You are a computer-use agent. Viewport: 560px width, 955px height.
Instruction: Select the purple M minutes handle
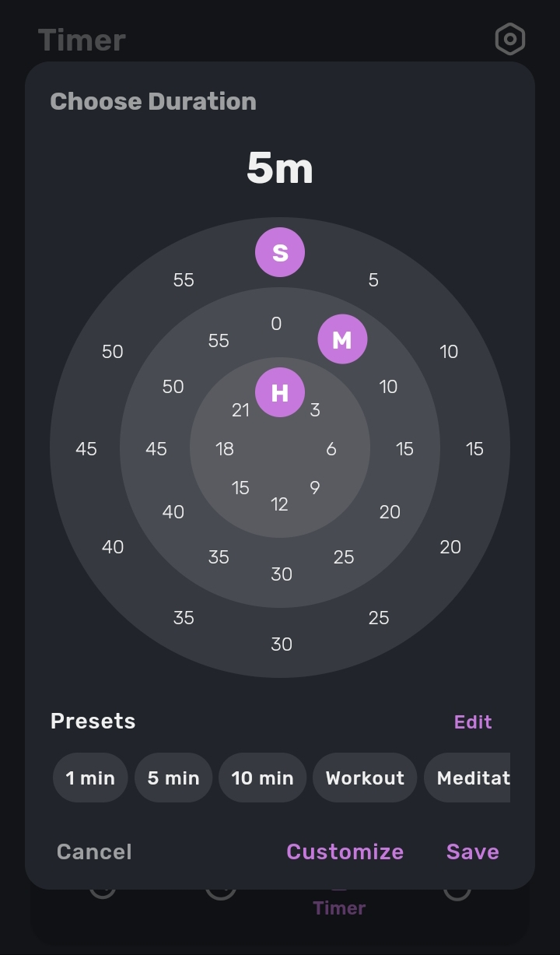[342, 339]
